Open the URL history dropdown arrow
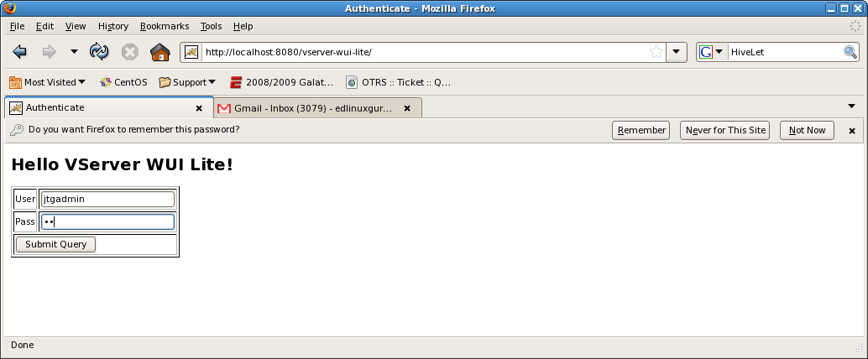This screenshot has height=359, width=868. [x=676, y=52]
